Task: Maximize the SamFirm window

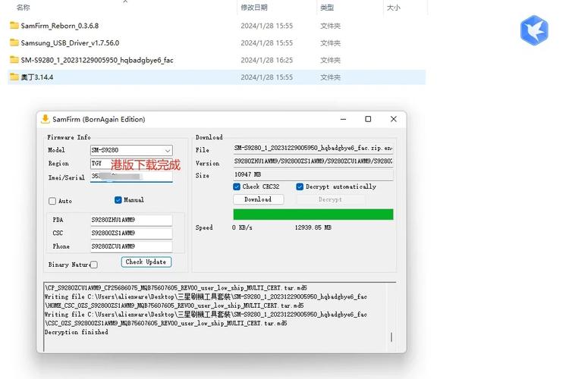Action: (x=368, y=119)
